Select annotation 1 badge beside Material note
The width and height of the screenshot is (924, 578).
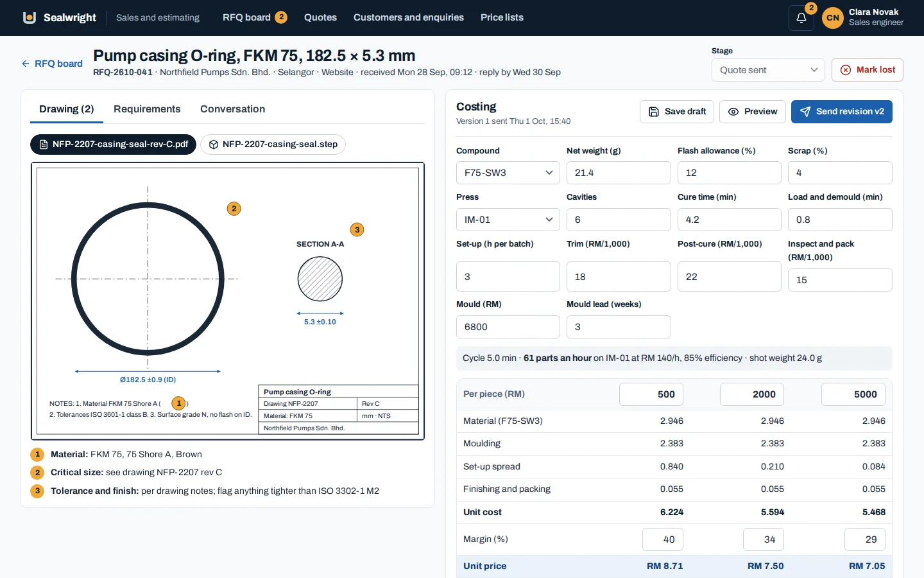pos(37,455)
